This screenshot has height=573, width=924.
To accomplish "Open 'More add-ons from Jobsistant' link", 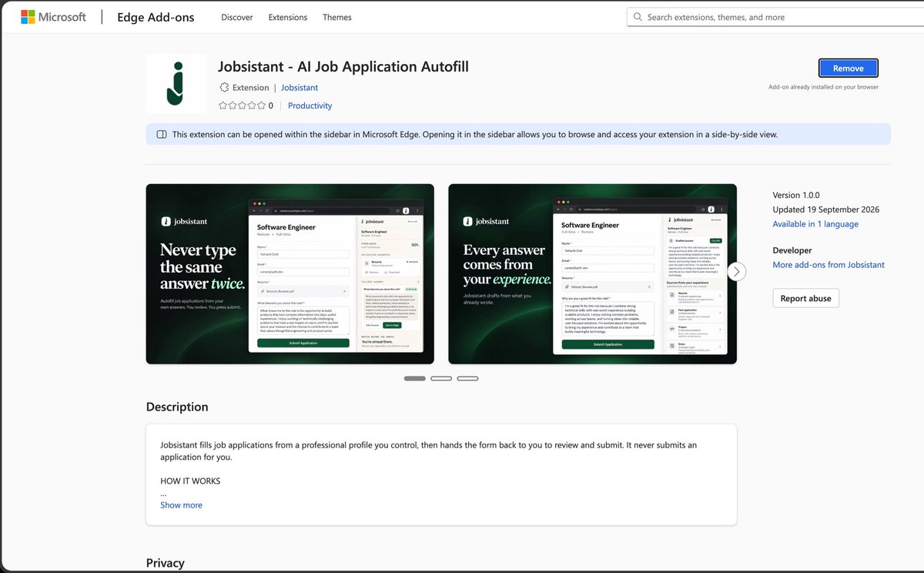I will (829, 265).
